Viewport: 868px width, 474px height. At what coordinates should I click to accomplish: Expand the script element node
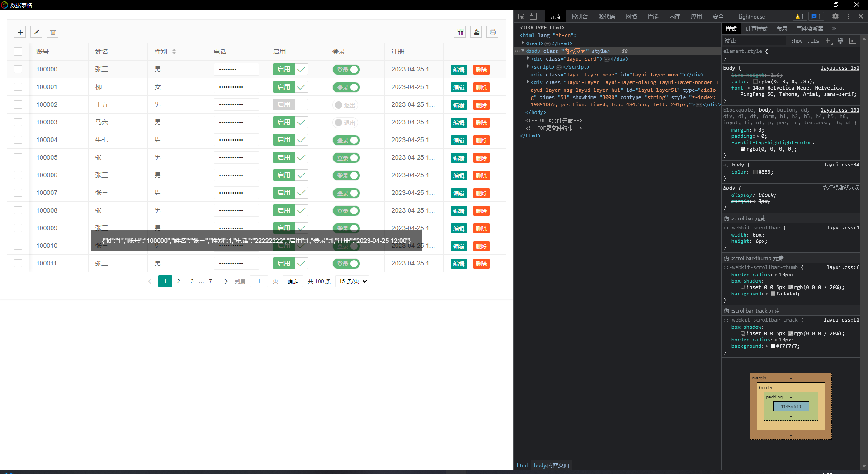528,66
